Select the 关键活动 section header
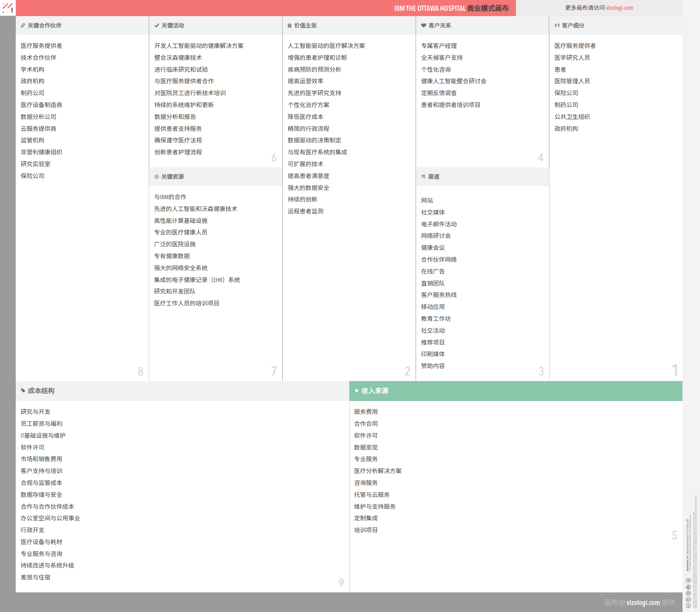Viewport: 700px width, 612px height. click(x=173, y=26)
